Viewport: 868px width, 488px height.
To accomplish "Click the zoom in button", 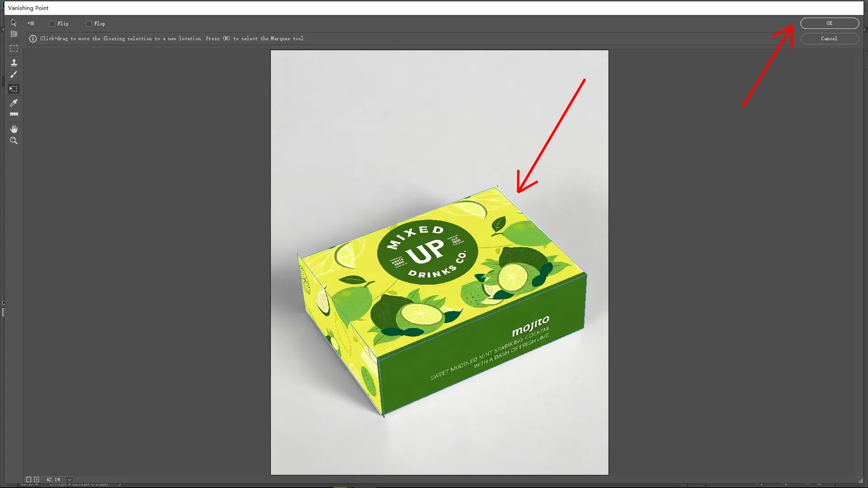I will (37, 479).
